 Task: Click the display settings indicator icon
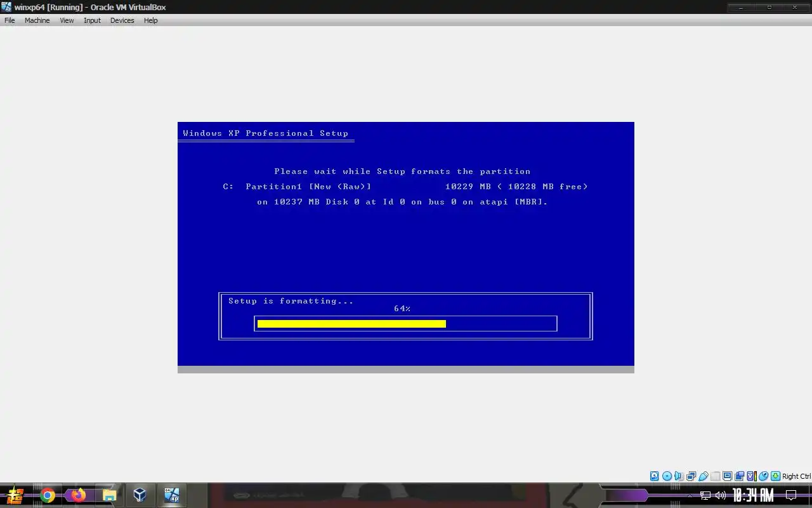[727, 476]
